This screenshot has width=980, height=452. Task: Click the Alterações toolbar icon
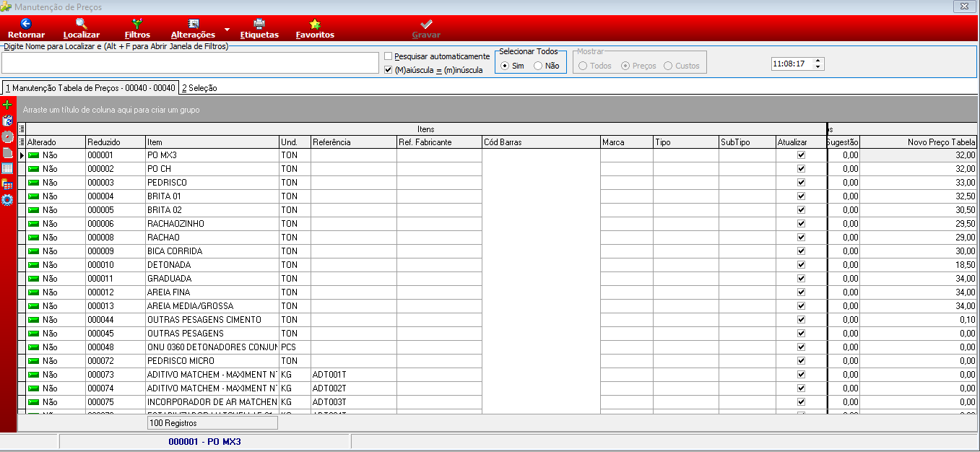[x=193, y=24]
